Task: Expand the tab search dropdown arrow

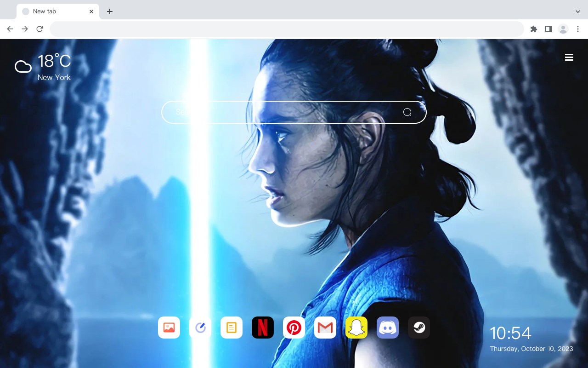Action: click(578, 11)
